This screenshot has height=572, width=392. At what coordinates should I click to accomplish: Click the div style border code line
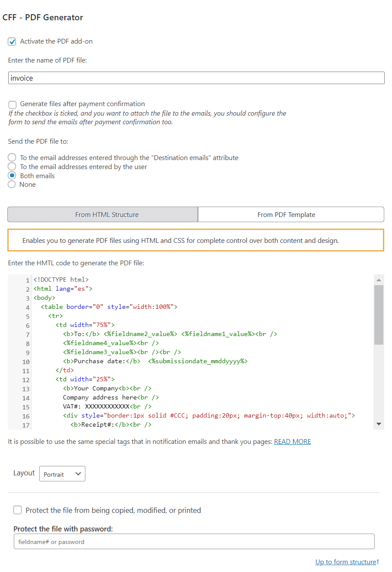point(209,415)
